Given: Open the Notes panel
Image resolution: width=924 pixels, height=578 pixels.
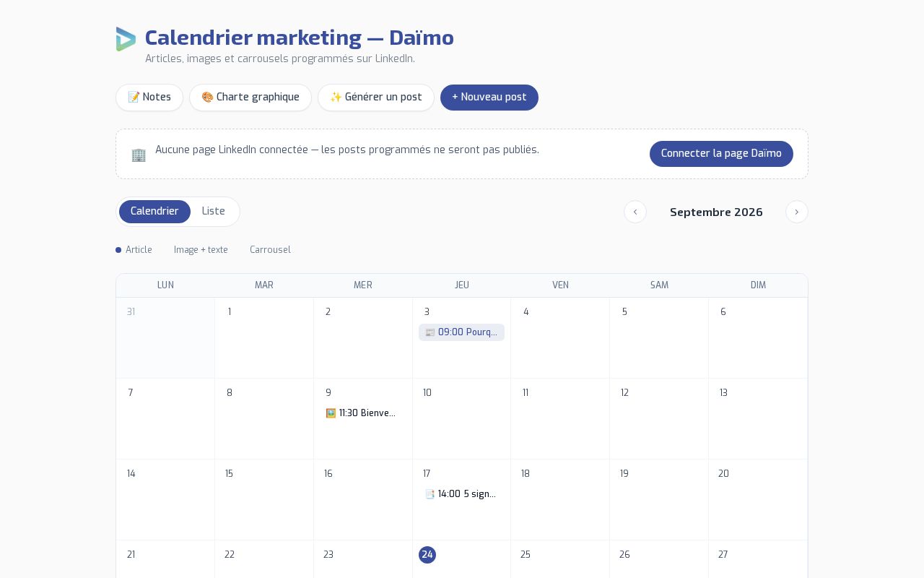Looking at the screenshot, I should [149, 98].
